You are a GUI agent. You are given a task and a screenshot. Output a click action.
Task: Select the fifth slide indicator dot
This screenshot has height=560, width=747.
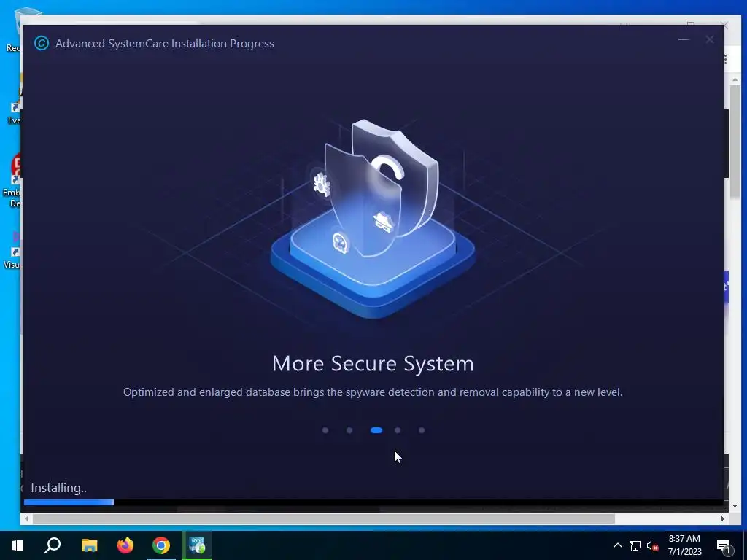pos(422,430)
